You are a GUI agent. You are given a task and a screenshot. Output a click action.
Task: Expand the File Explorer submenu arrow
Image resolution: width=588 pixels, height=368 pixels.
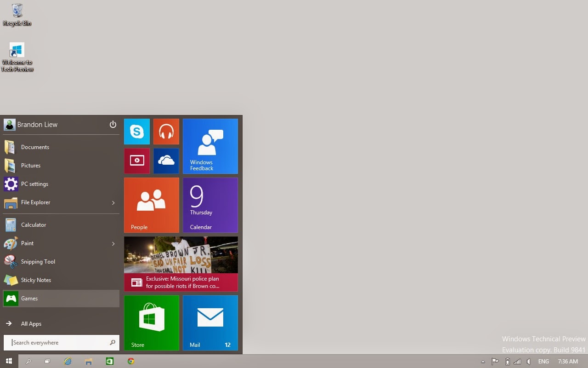113,202
